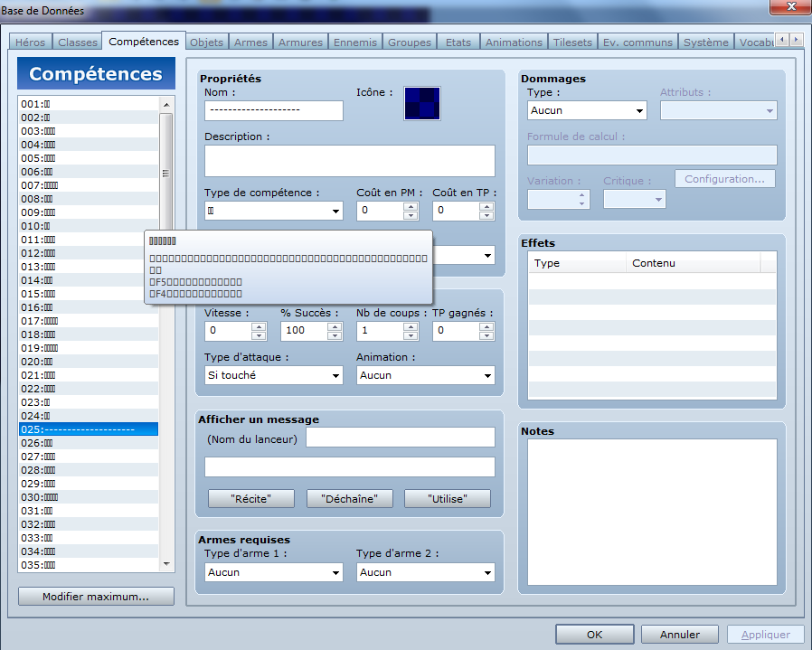Increase TP gagnés with up arrow
The height and width of the screenshot is (650, 812).
coord(486,325)
